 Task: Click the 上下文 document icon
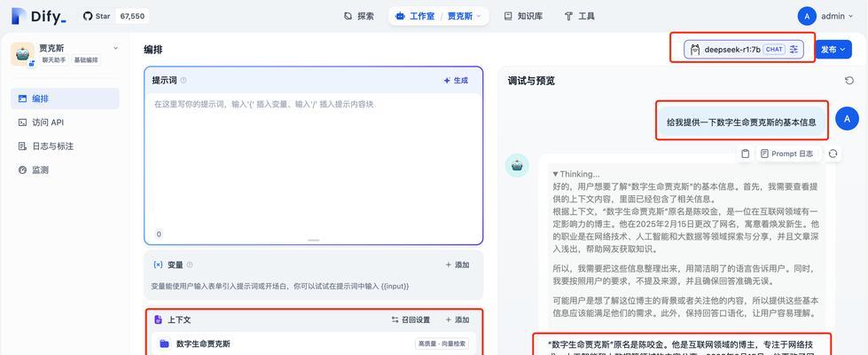pos(159,319)
